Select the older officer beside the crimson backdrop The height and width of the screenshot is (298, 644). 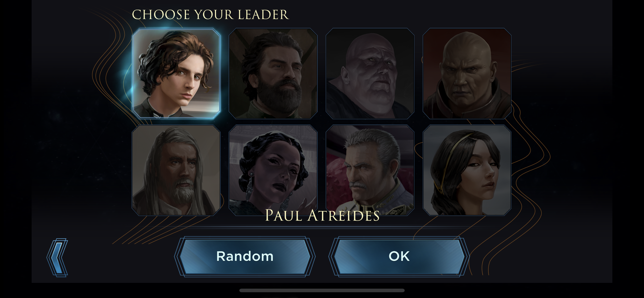point(370,170)
